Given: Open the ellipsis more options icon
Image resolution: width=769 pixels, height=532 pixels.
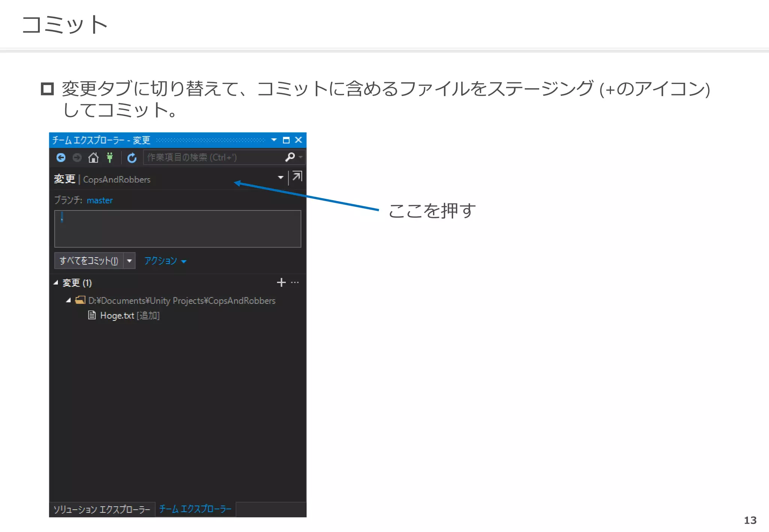Looking at the screenshot, I should coord(295,283).
